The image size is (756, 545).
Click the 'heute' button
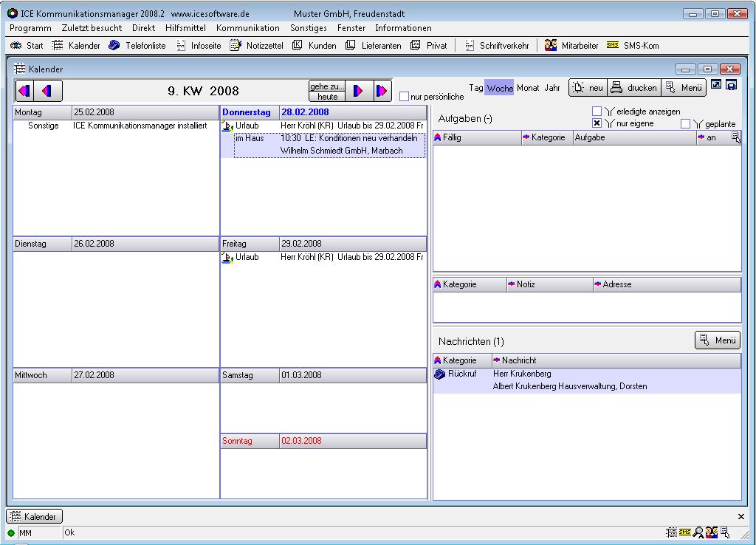(x=327, y=97)
